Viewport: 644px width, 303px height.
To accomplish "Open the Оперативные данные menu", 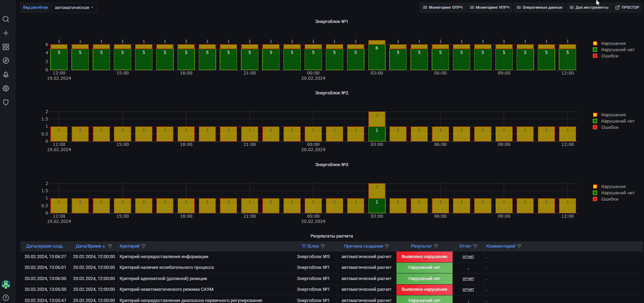I will (x=539, y=7).
